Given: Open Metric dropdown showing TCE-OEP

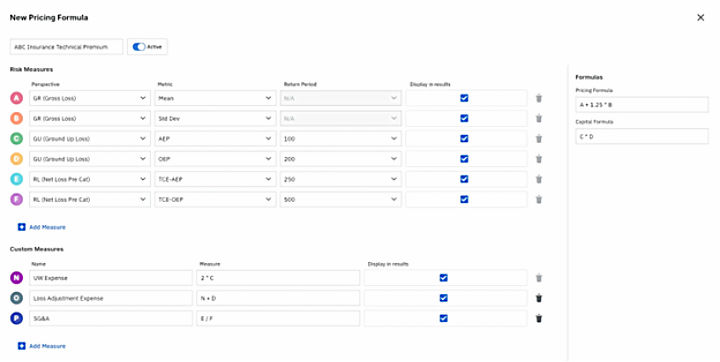Looking at the screenshot, I should pyautogui.click(x=215, y=199).
